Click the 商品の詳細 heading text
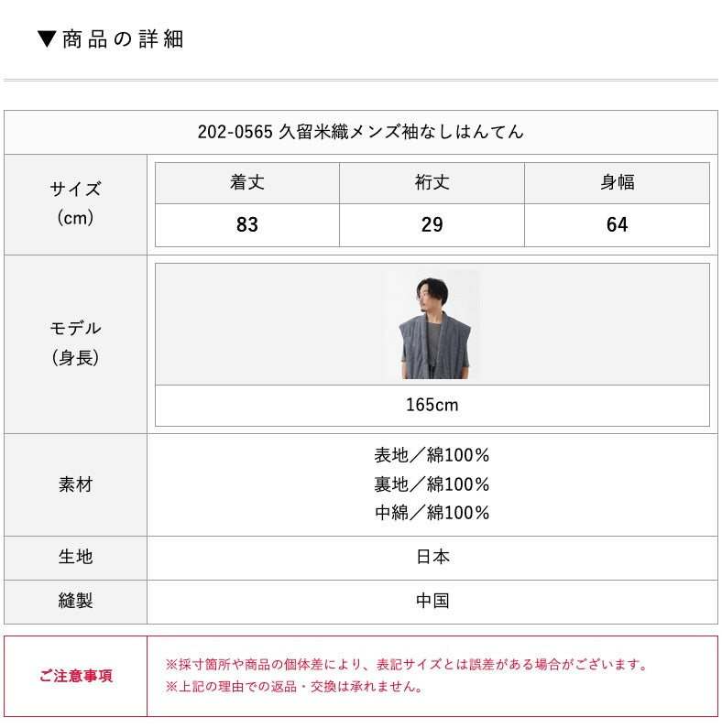Image resolution: width=722 pixels, height=728 pixels. coord(123,39)
